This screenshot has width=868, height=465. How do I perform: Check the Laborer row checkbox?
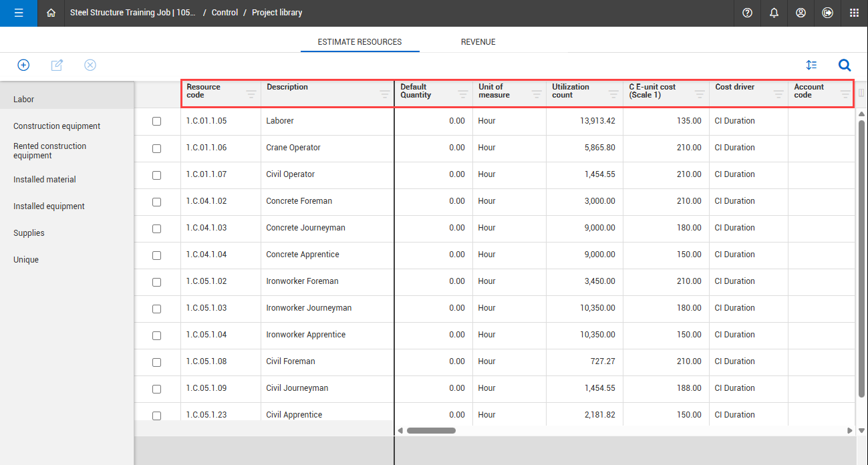pos(156,122)
